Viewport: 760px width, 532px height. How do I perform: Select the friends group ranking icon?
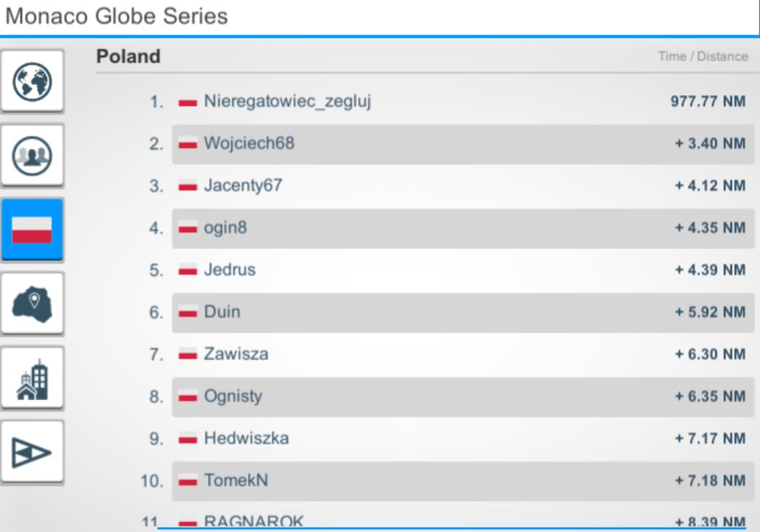[x=32, y=155]
